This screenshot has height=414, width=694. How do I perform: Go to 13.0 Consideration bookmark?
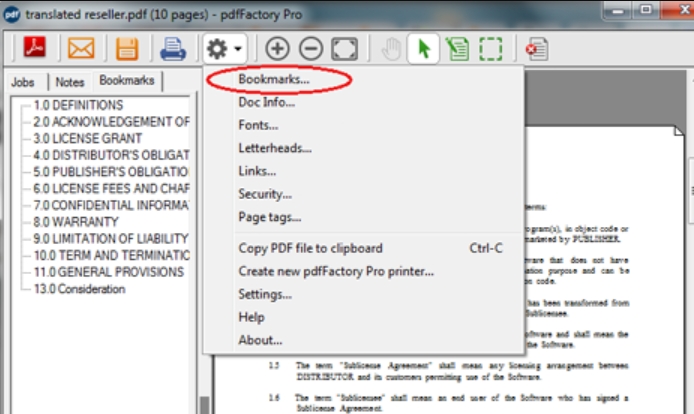tap(80, 289)
